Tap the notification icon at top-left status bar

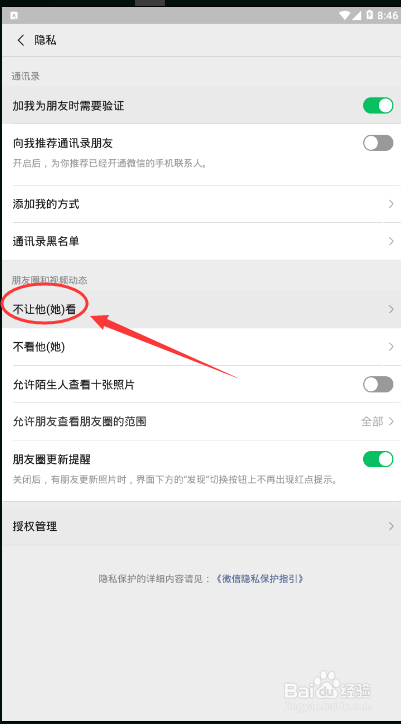(14, 15)
